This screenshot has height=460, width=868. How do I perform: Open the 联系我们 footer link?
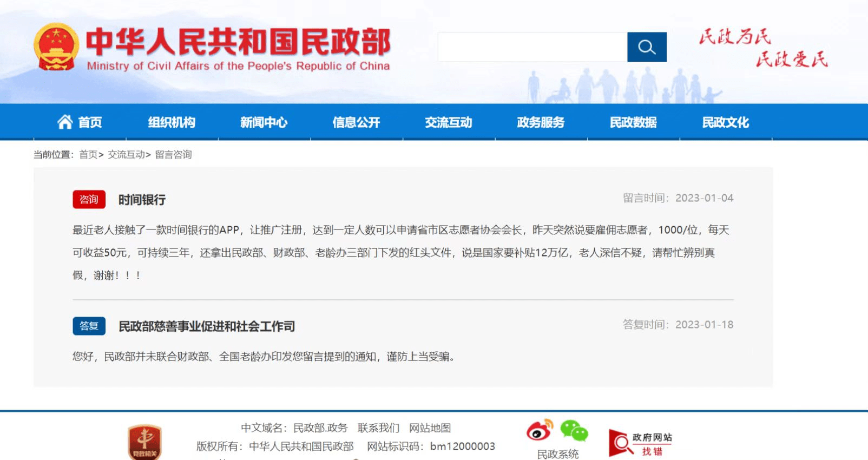click(378, 428)
